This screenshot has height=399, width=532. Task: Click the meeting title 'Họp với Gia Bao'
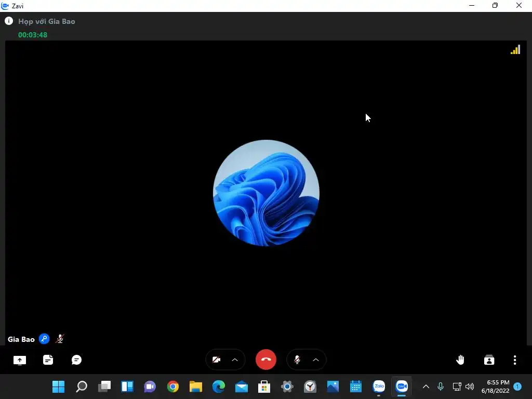[x=46, y=21]
